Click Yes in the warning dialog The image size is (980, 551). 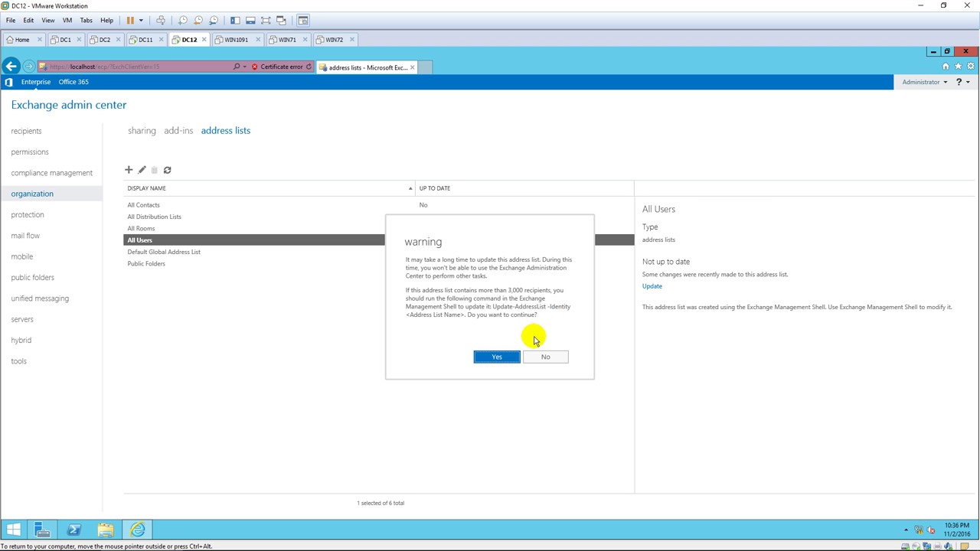(x=497, y=357)
